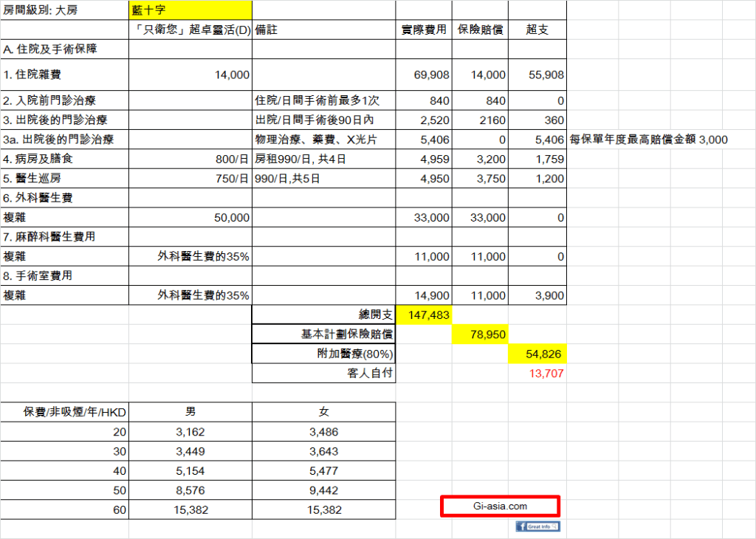756x539 pixels.
Task: Click the 5. 醫生巡房 label
Action: click(x=32, y=179)
